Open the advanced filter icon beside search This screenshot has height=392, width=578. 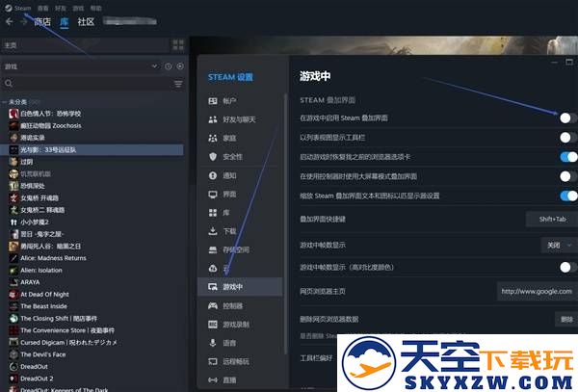click(x=178, y=84)
